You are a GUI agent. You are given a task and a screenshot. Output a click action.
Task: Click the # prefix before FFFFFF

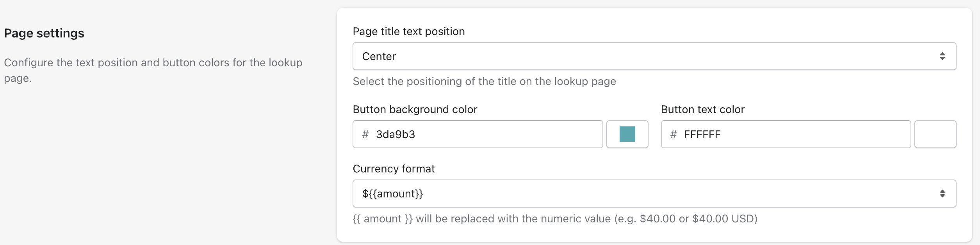pos(673,135)
